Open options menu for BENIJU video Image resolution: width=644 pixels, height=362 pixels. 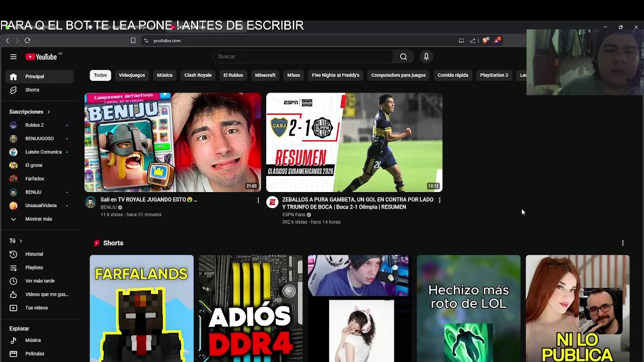click(258, 200)
